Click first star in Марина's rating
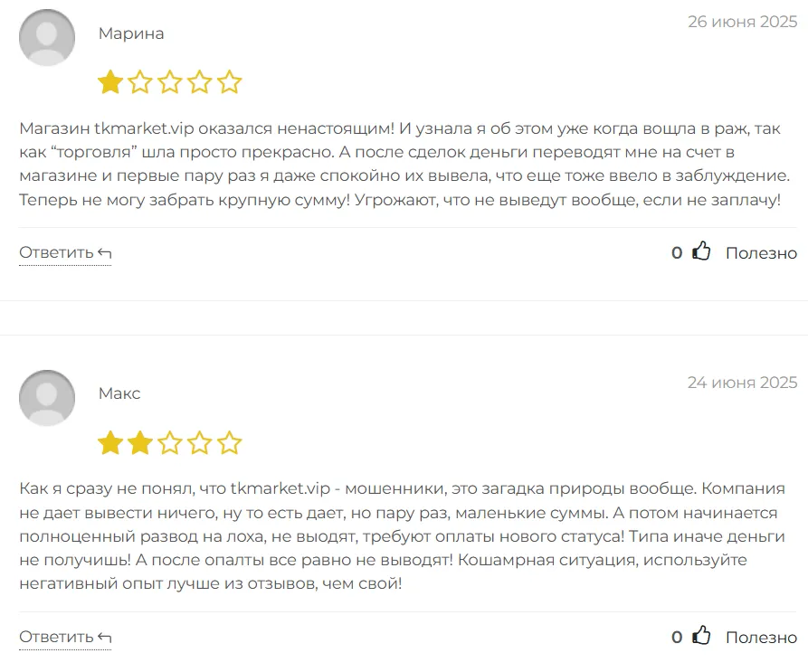This screenshot has width=808, height=672. (x=110, y=83)
